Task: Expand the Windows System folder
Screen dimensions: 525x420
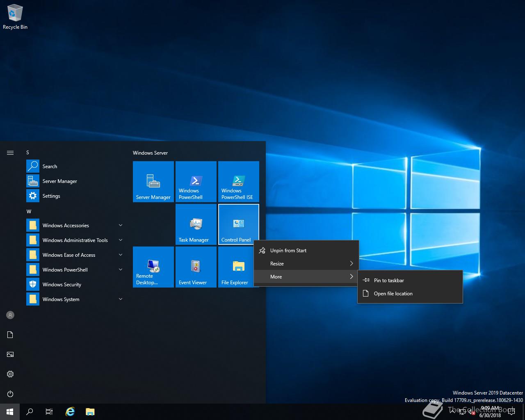Action: 75,299
